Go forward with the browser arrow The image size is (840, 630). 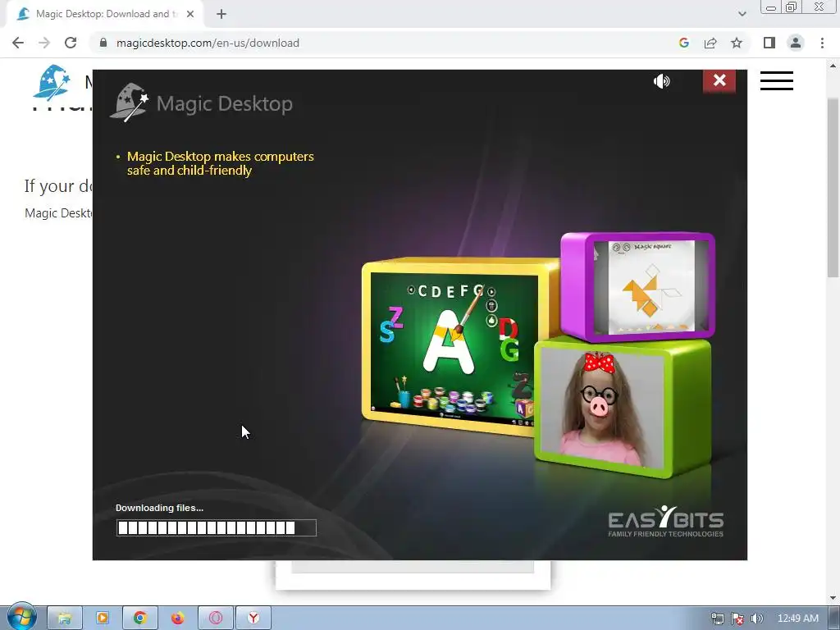[44, 43]
